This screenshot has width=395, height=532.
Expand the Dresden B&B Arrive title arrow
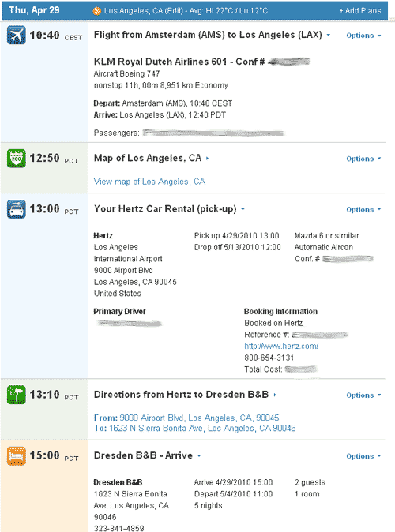tap(199, 455)
